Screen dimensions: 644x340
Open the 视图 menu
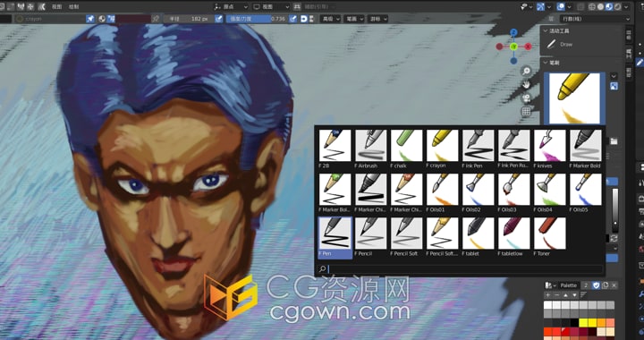[56, 7]
